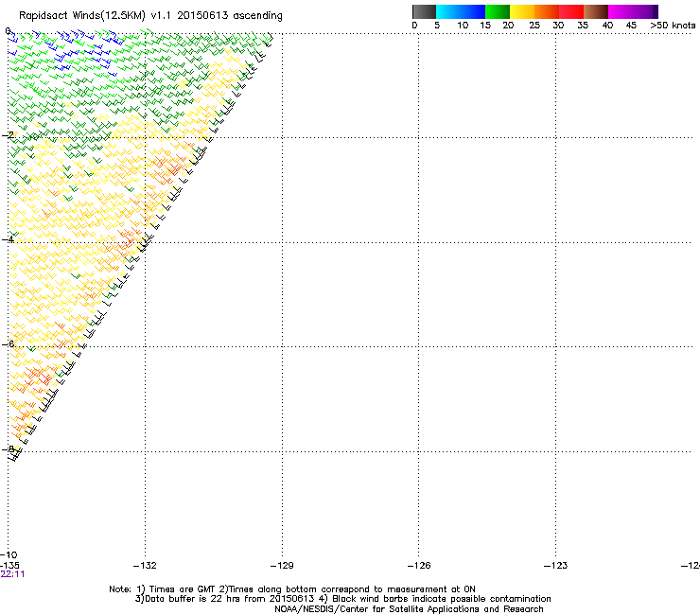Screen dimensions: 700x615
Task: Click the -126 longitude axis label
Action: pyautogui.click(x=419, y=566)
